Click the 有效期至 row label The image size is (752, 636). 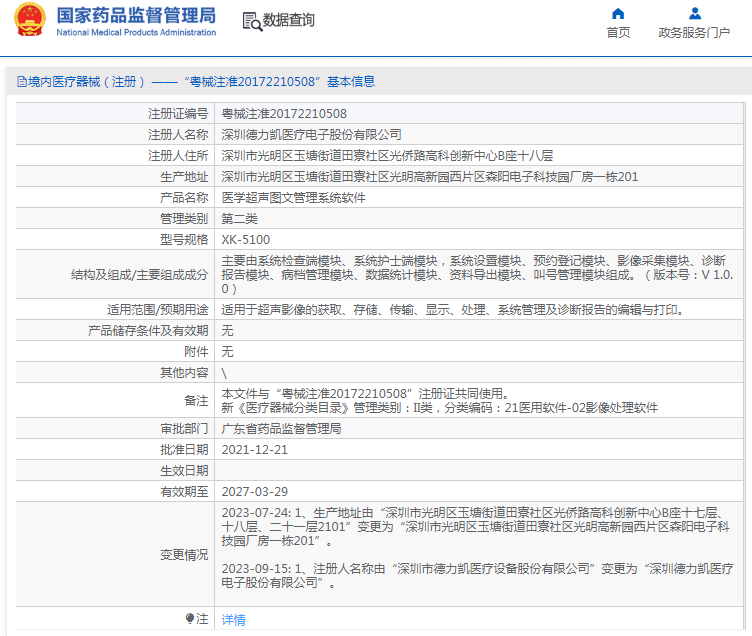click(184, 492)
